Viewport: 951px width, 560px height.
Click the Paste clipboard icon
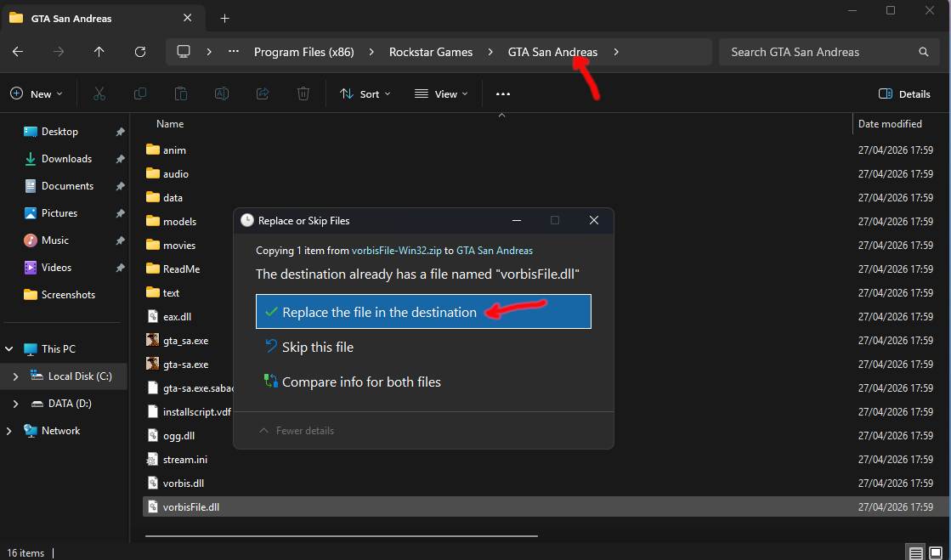(x=181, y=94)
